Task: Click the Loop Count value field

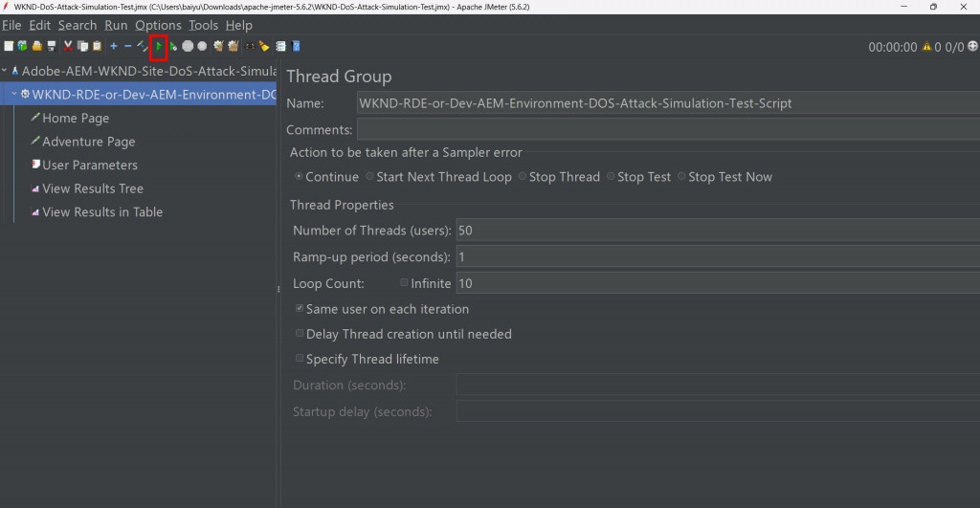Action: coord(718,283)
